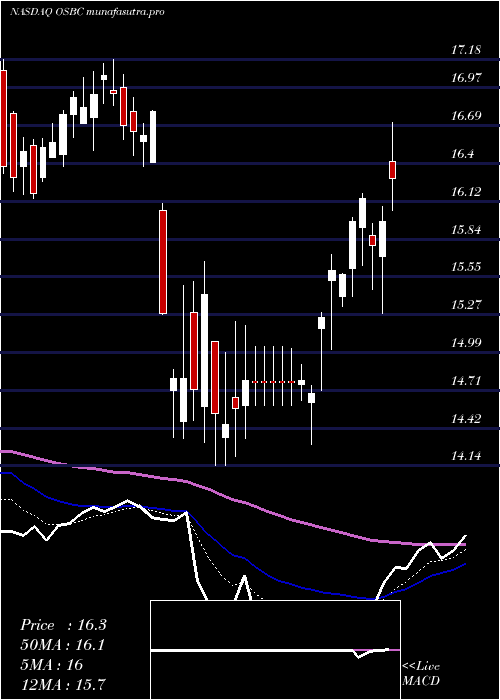
Task: Click the latest red candlestick near 16.4
Action: tap(393, 170)
